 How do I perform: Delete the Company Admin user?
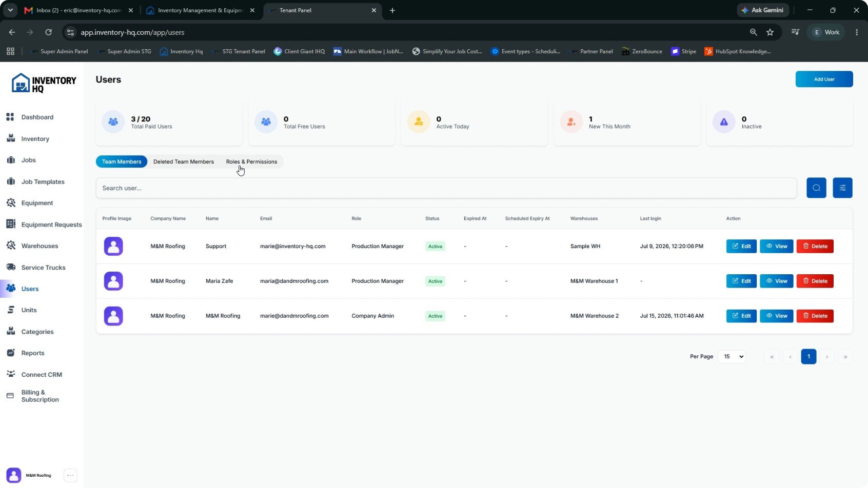(x=815, y=316)
